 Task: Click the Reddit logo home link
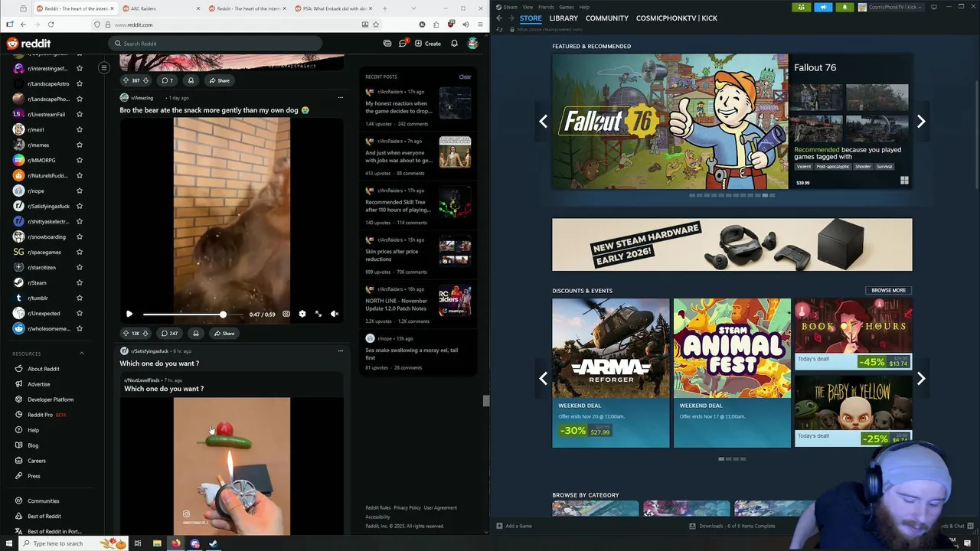click(29, 44)
